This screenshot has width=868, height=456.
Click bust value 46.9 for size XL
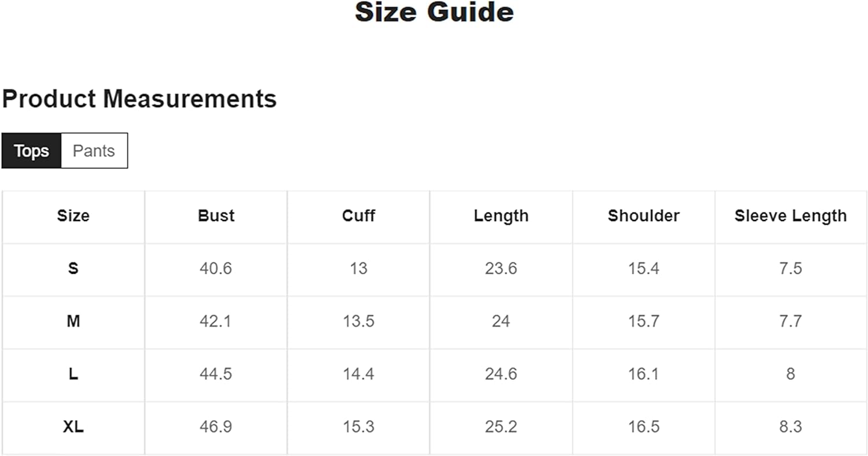pos(216,427)
